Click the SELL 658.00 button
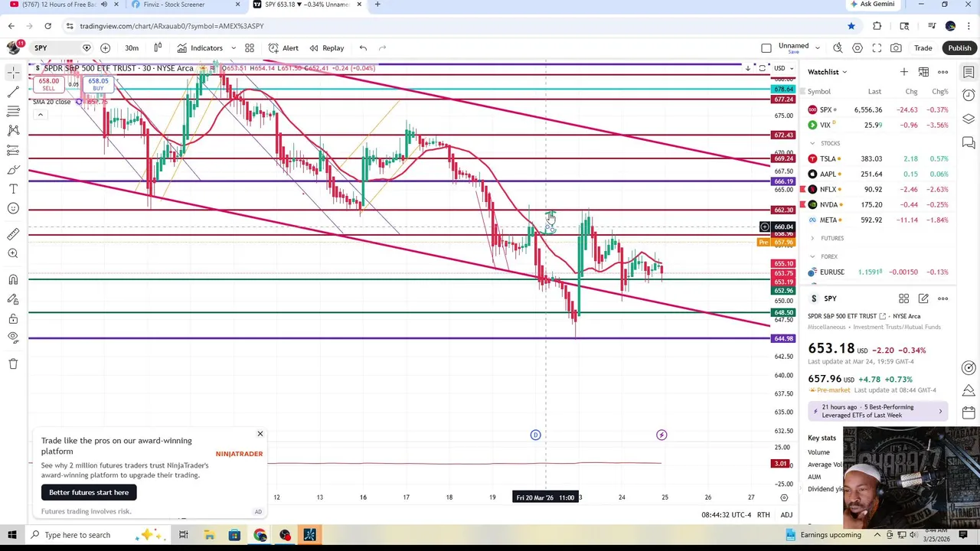Screen dimensions: 980x551 [49, 84]
